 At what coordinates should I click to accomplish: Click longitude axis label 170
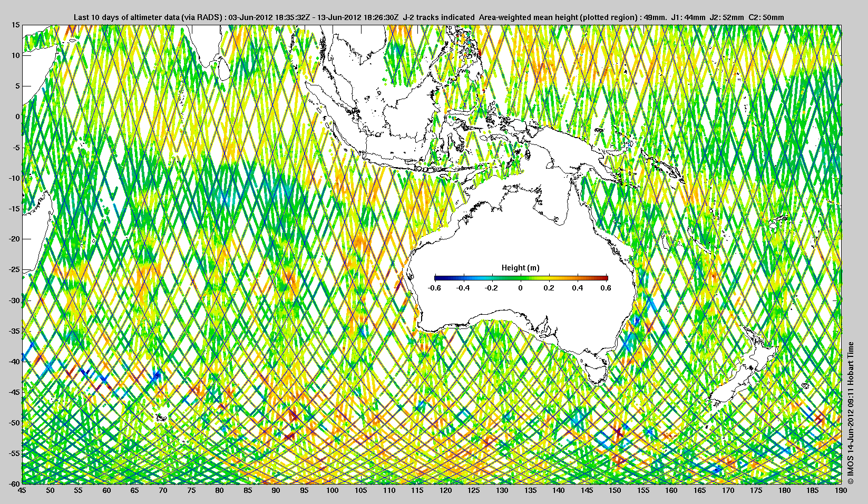728,490
